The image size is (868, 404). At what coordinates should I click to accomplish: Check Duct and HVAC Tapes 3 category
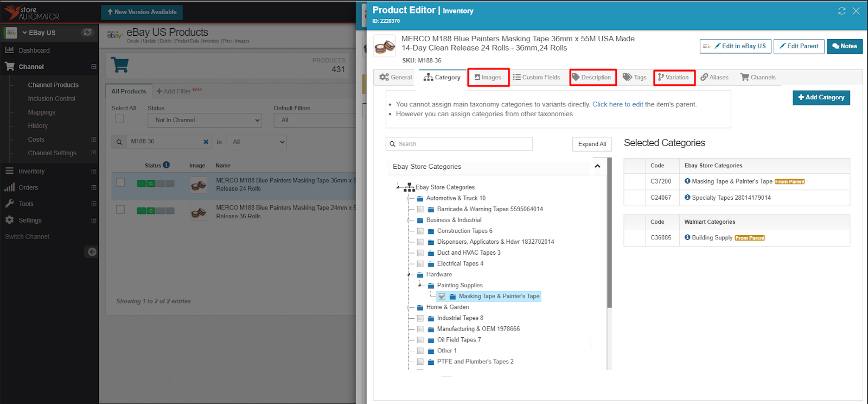click(420, 252)
